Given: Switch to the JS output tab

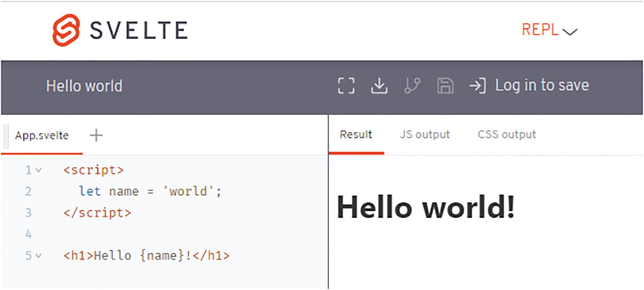Looking at the screenshot, I should point(424,134).
